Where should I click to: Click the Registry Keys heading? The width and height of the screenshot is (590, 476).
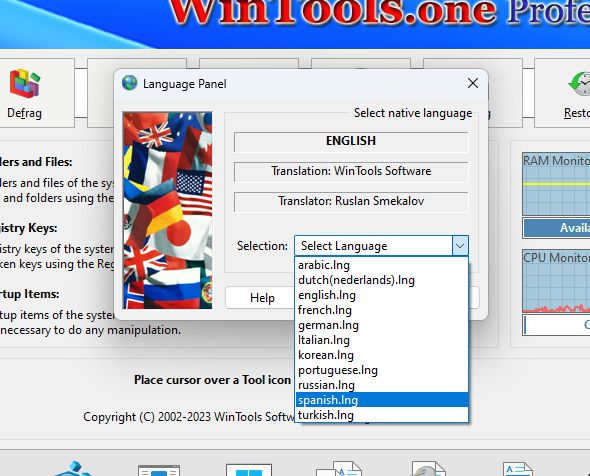29,228
